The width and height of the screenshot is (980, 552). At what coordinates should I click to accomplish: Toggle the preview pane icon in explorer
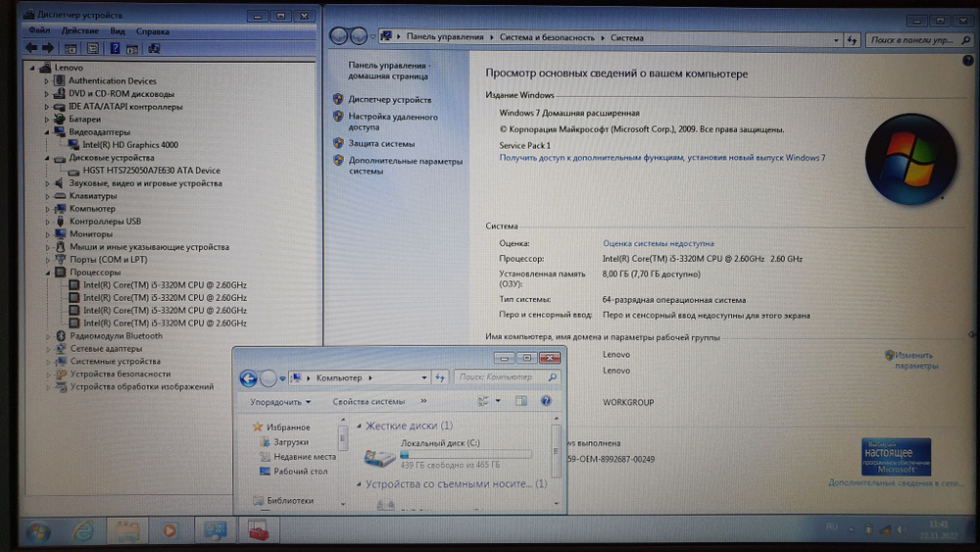point(521,401)
